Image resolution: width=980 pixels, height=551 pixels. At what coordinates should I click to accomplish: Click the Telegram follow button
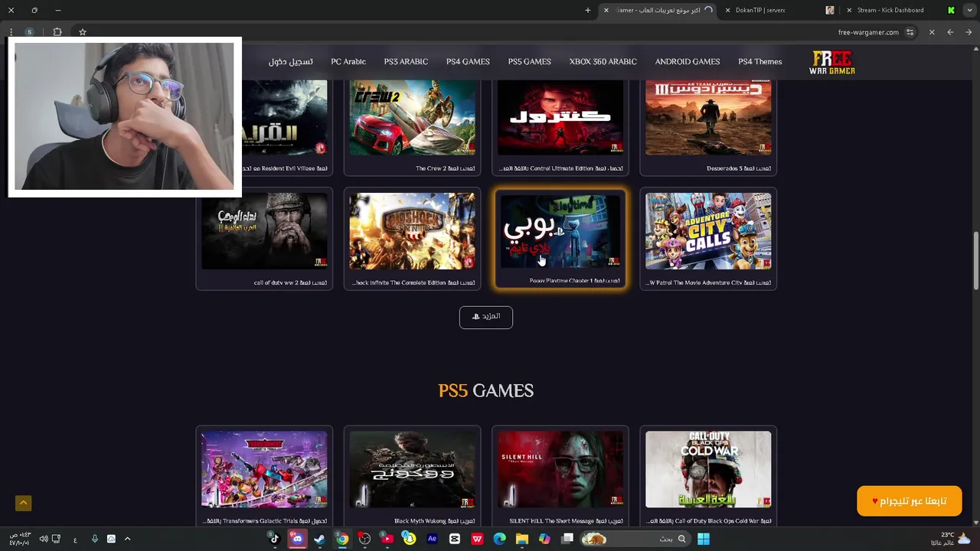click(x=909, y=501)
